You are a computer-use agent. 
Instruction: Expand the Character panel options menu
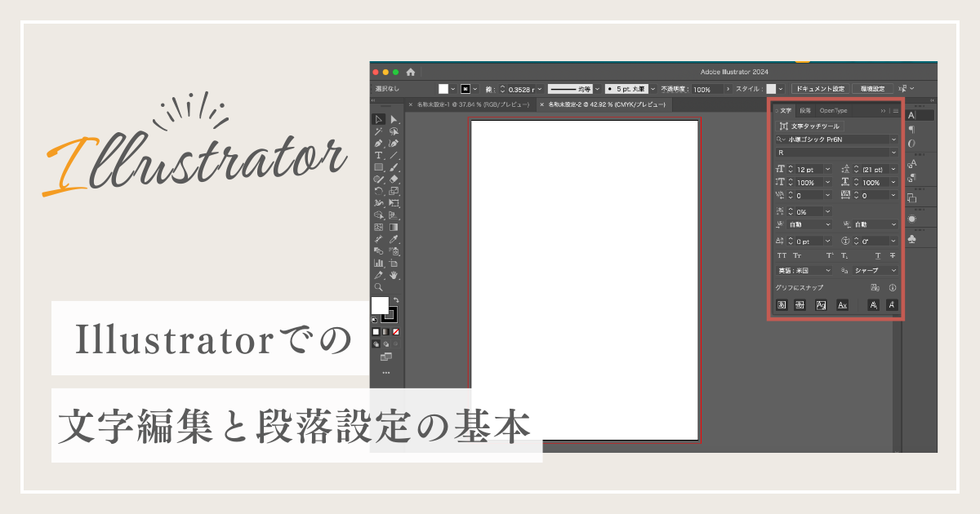click(x=895, y=110)
